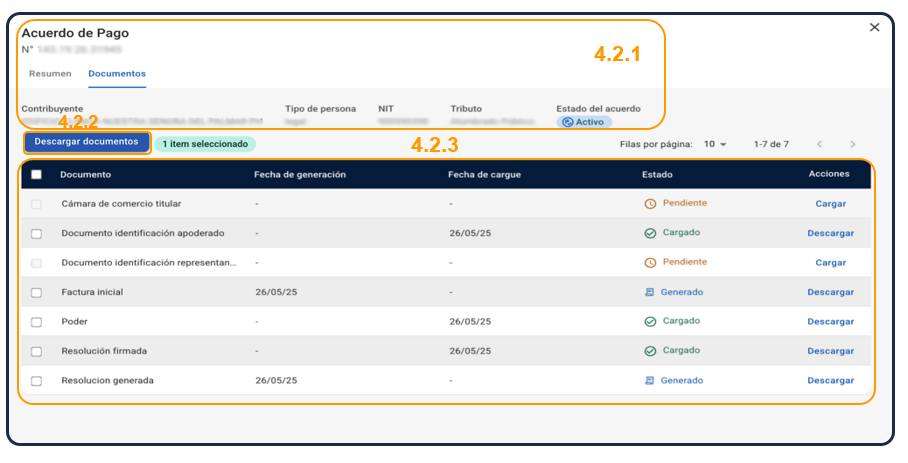This screenshot has width=908, height=463.
Task: Go to previous page with left chevron
Action: coord(819,144)
